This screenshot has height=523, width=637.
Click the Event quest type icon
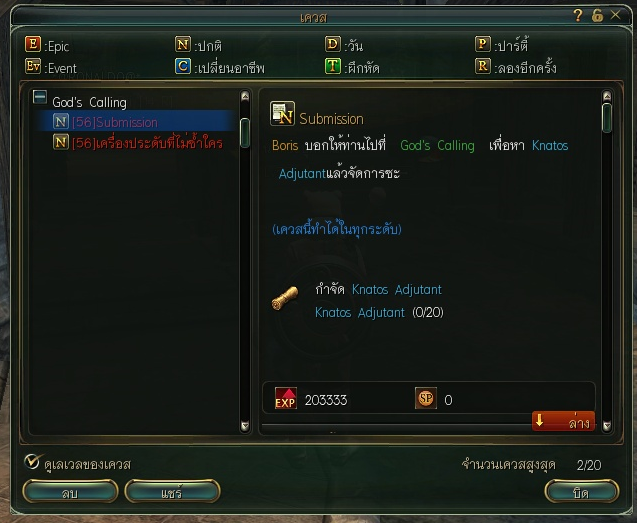pos(33,66)
